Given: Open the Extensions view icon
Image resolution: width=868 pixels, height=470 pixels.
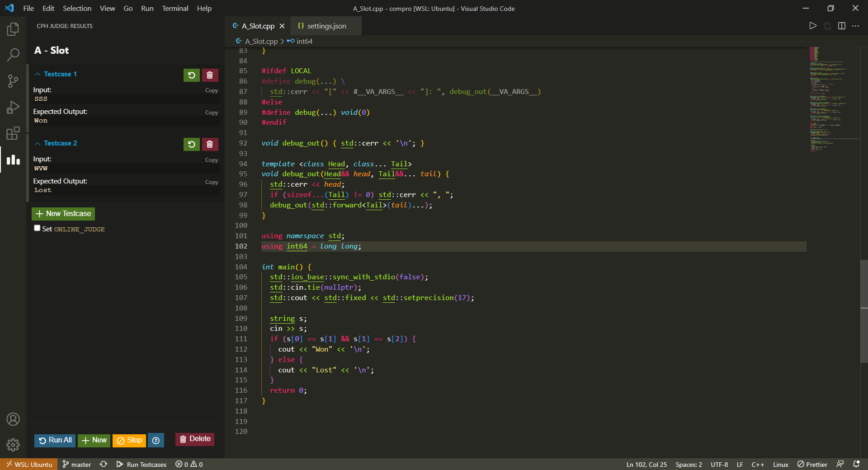Looking at the screenshot, I should tap(13, 133).
